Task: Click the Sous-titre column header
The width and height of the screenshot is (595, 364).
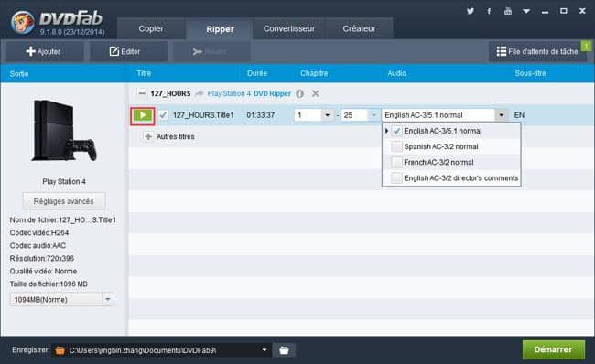Action: pos(530,73)
